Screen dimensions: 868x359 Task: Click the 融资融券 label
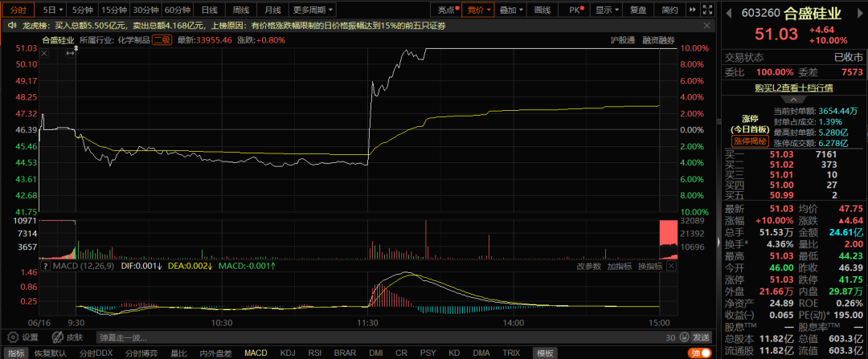click(659, 40)
